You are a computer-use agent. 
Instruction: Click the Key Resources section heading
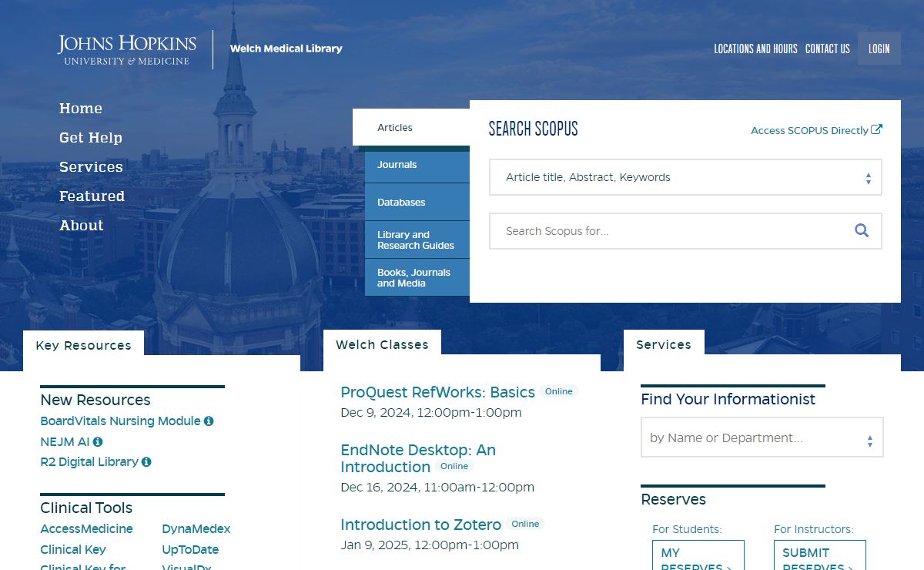(83, 345)
